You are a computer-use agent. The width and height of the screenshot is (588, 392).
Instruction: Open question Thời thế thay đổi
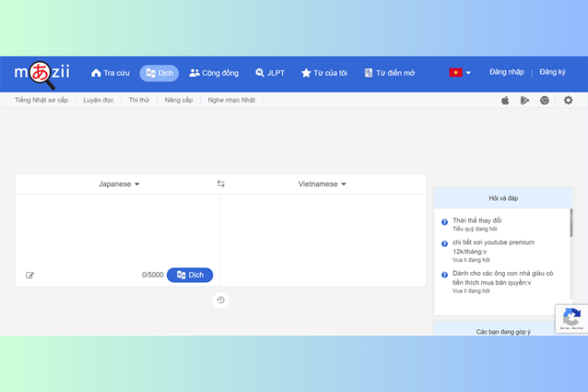coord(477,220)
